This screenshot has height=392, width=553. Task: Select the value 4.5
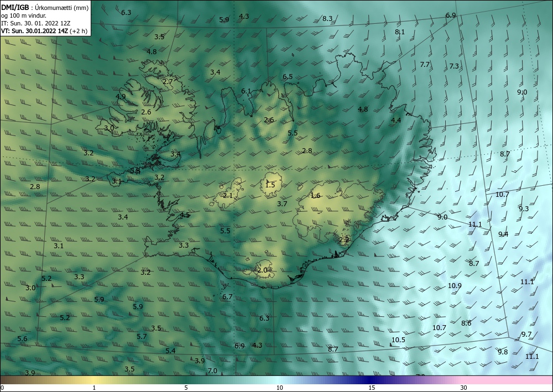coord(185,215)
